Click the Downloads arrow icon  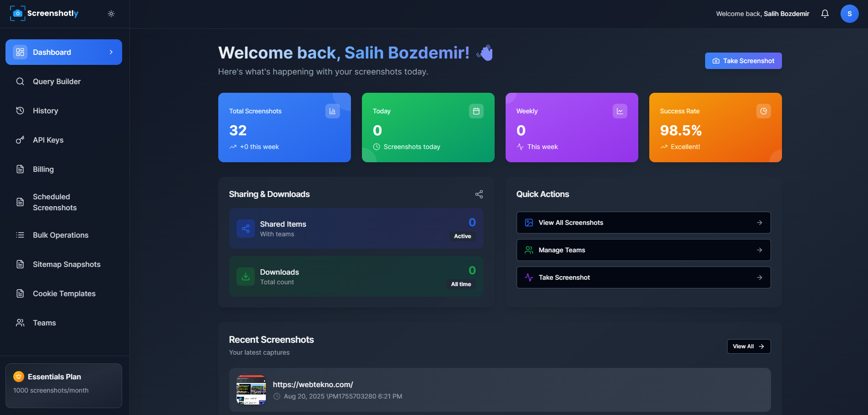(246, 277)
